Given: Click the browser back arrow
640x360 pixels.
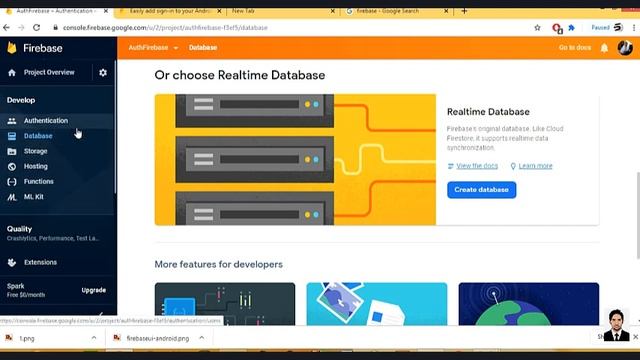Looking at the screenshot, I should (x=7, y=27).
